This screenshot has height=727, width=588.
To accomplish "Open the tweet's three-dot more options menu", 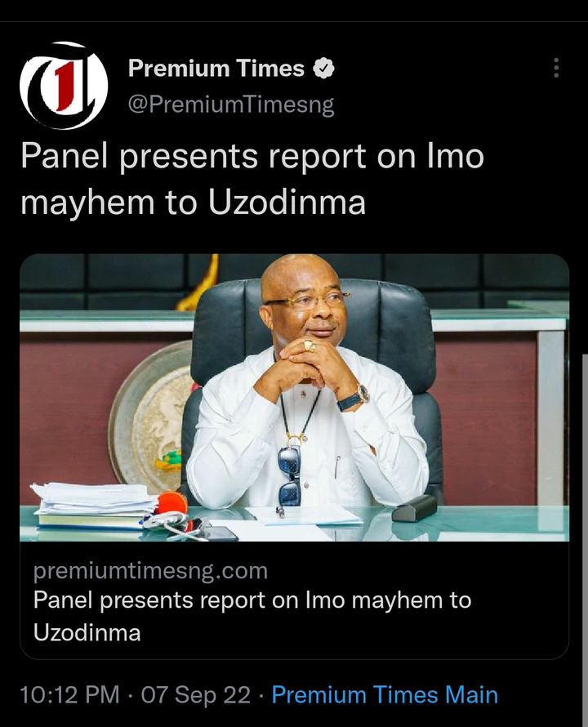I will 556,68.
